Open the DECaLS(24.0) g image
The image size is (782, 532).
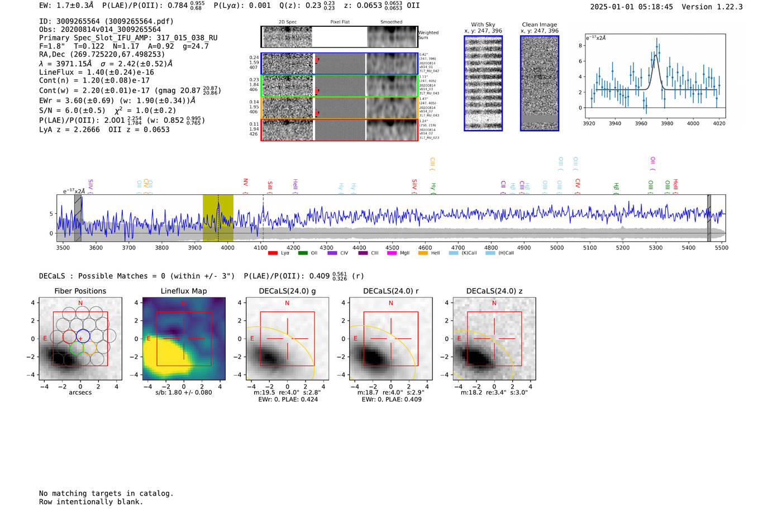(287, 338)
